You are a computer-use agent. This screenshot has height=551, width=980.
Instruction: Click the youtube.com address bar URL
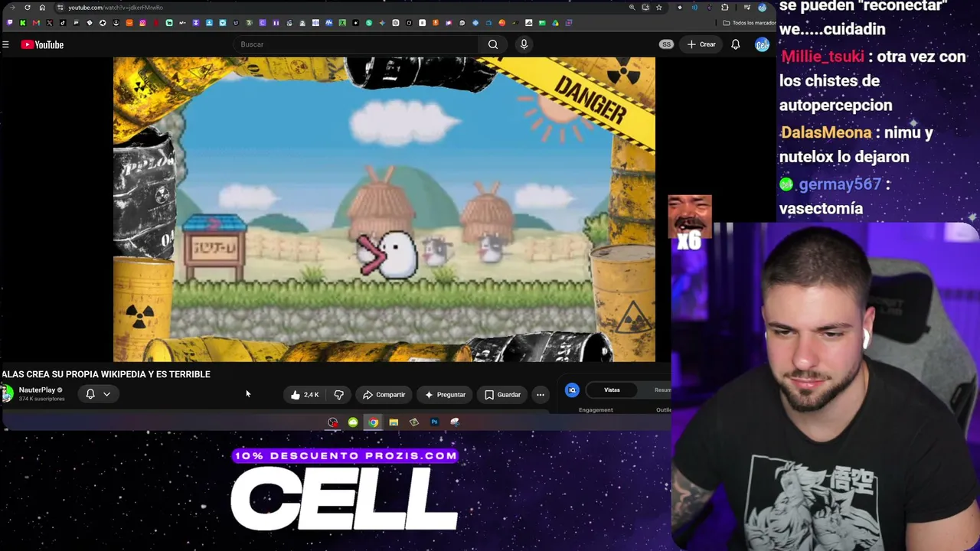[116, 8]
